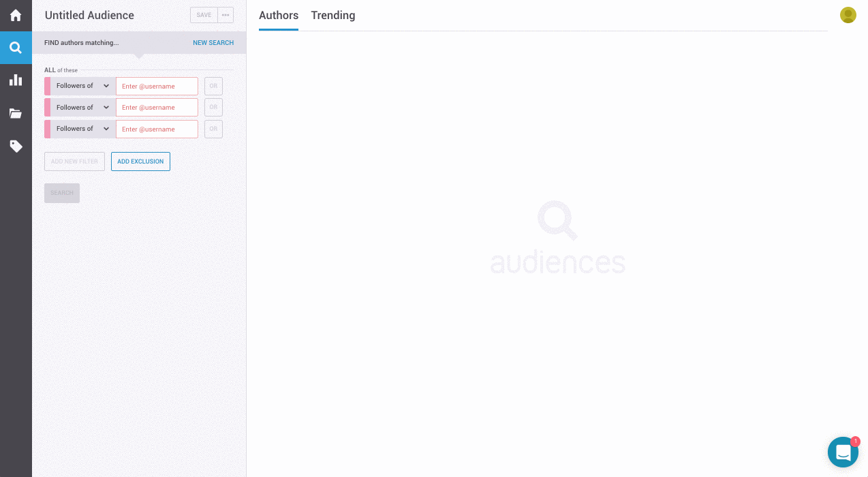Switch to the Trending tab
This screenshot has width=868, height=477.
coord(332,15)
